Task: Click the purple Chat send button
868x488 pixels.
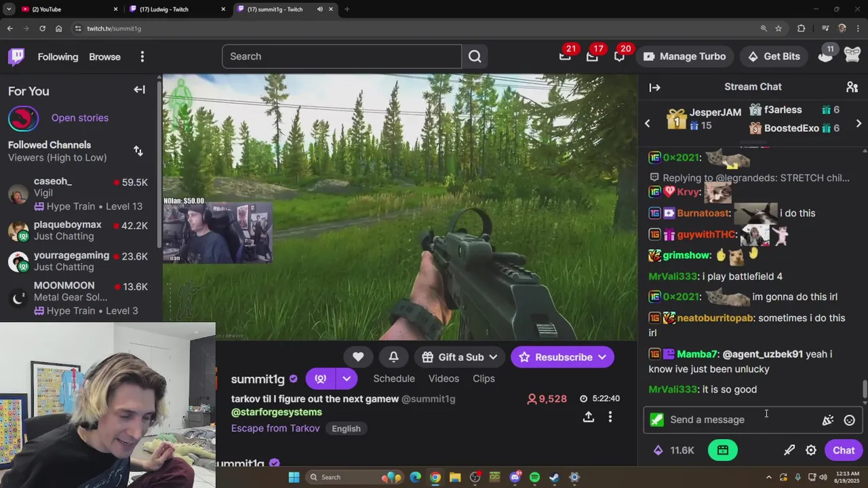Action: coord(844,450)
